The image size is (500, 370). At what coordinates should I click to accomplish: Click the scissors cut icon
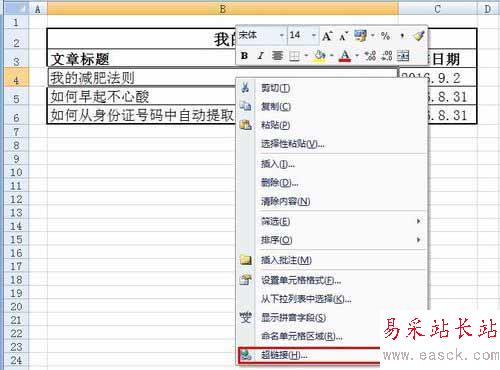(x=246, y=88)
